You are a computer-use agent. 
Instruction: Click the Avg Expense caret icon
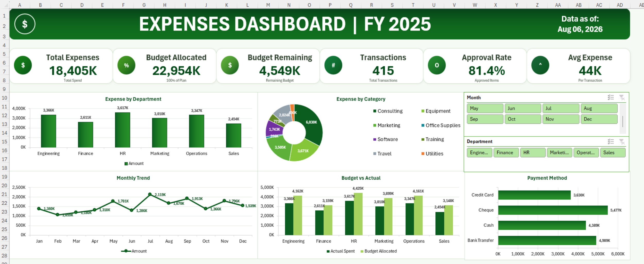pos(540,65)
